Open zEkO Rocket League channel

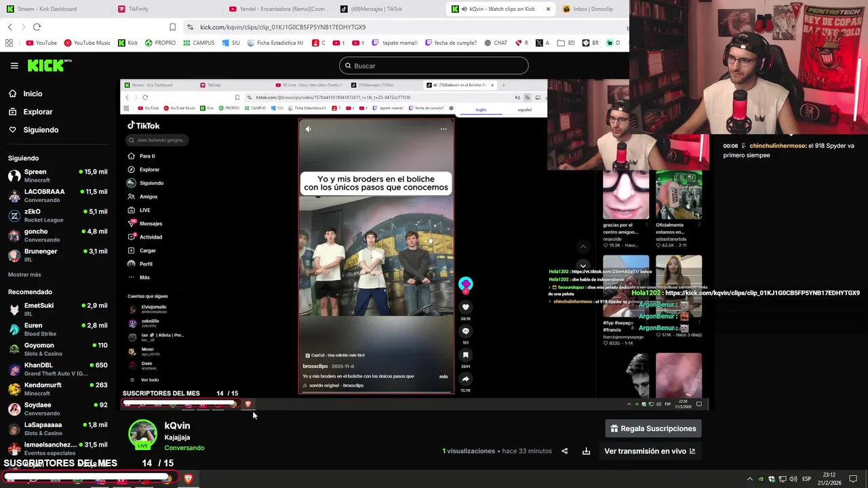(58, 216)
